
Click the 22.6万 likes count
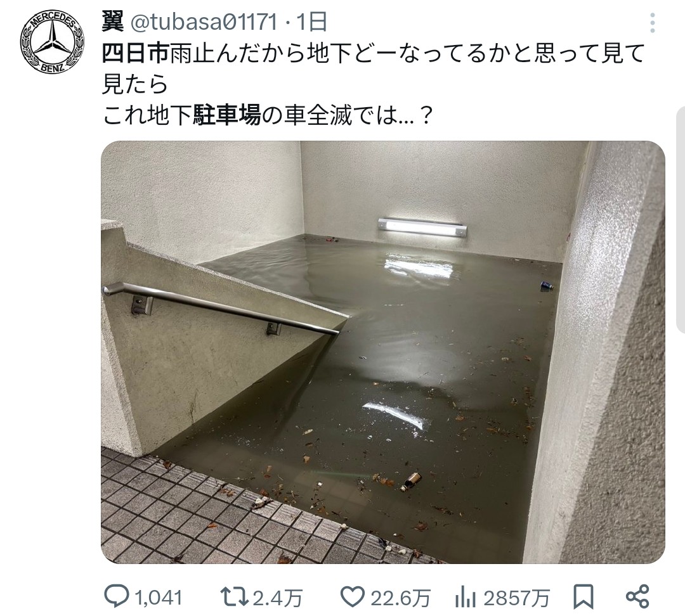pos(401,597)
